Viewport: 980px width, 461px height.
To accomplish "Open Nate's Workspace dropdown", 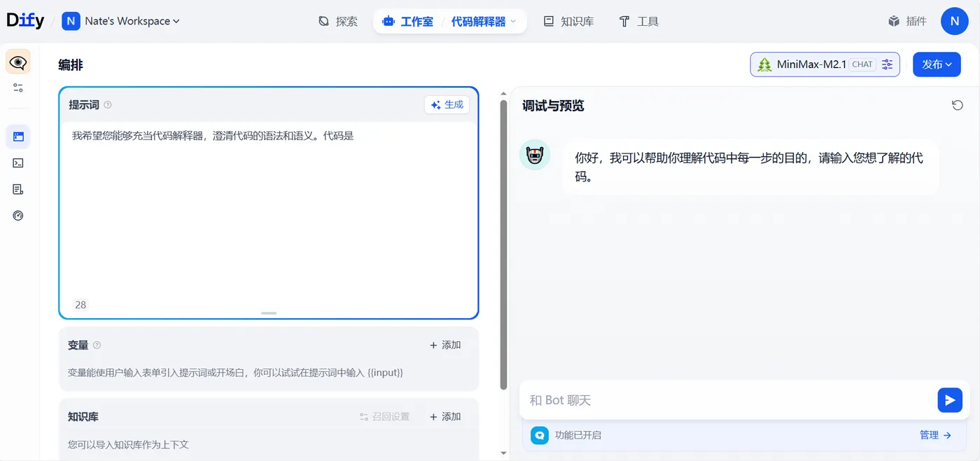I will click(132, 21).
